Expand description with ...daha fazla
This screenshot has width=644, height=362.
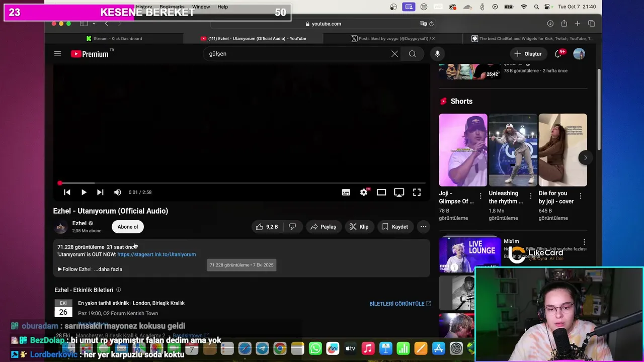(x=108, y=269)
